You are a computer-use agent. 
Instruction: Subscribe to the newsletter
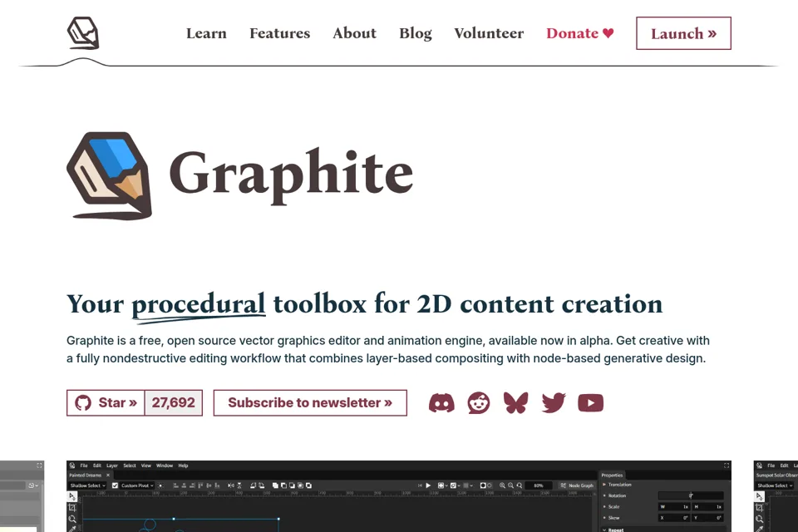(310, 402)
